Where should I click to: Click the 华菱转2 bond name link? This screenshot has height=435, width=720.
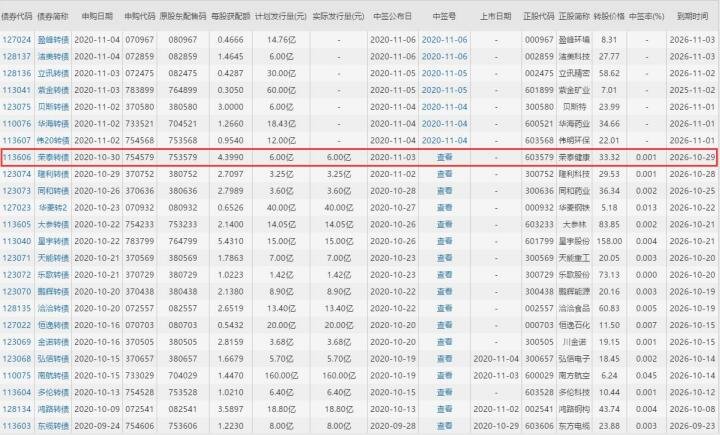pos(53,208)
